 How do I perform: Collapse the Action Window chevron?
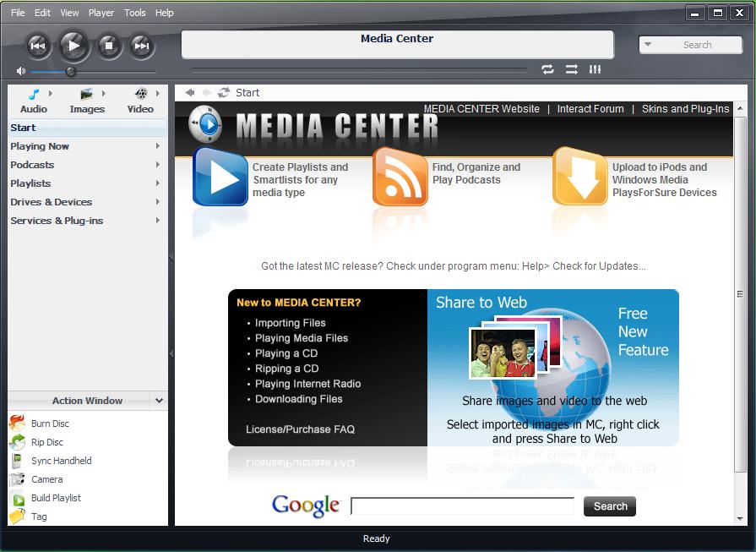click(159, 401)
